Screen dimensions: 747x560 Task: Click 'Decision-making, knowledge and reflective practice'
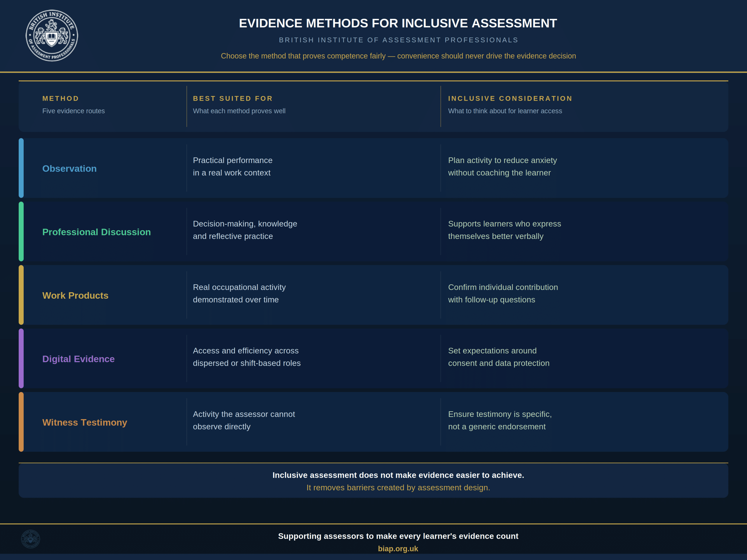(245, 230)
